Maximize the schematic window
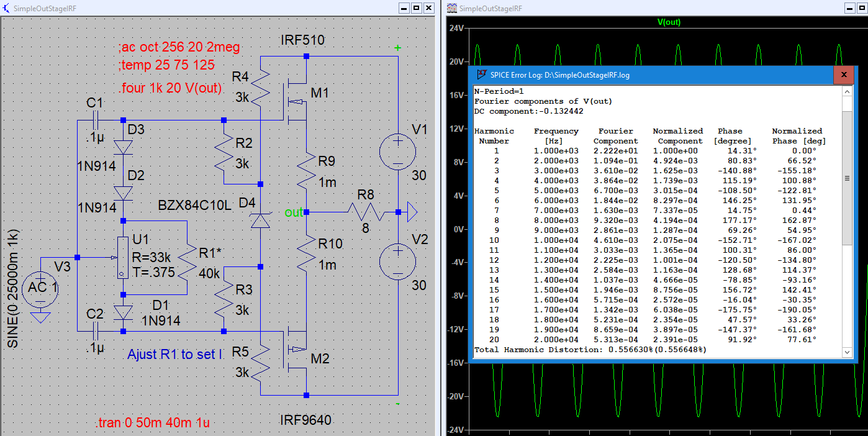Image resolution: width=868 pixels, height=436 pixels. click(416, 8)
